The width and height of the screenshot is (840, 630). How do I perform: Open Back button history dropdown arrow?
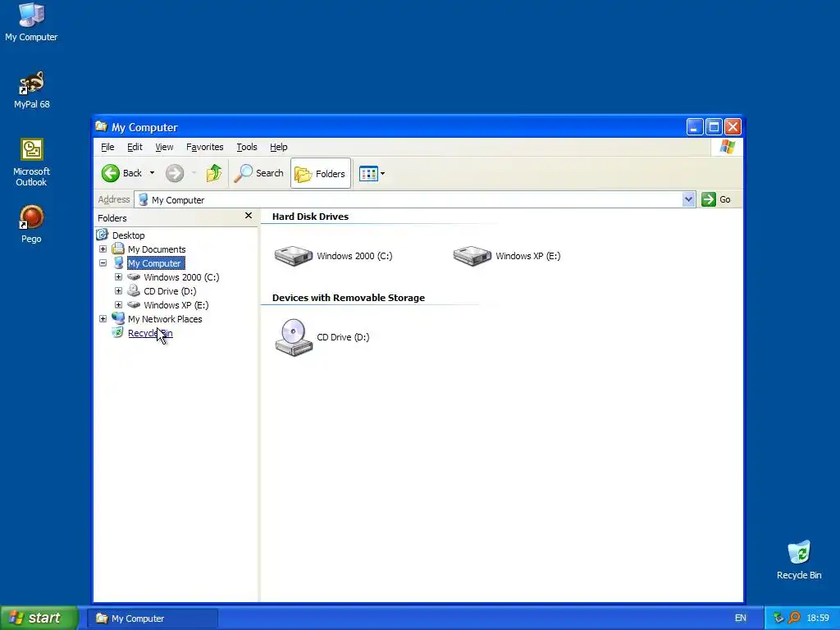152,173
